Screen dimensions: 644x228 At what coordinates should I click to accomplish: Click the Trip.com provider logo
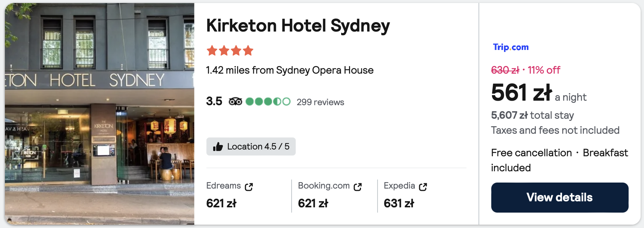[x=510, y=47]
